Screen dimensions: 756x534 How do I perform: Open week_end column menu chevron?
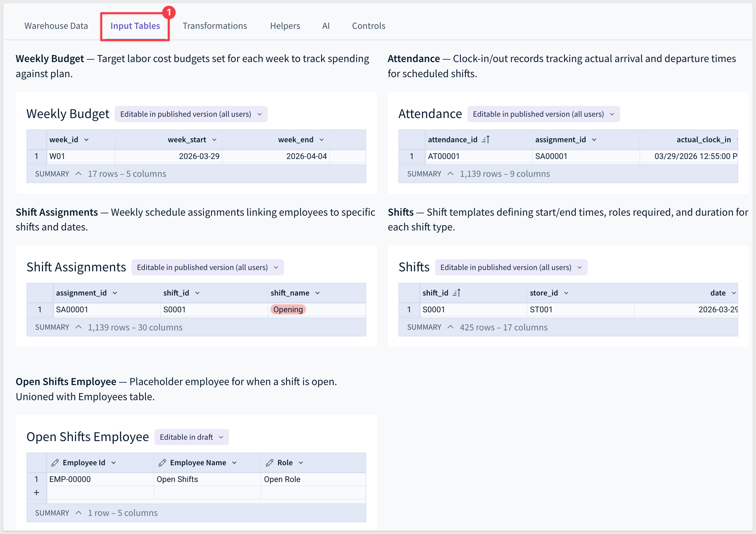click(x=322, y=140)
